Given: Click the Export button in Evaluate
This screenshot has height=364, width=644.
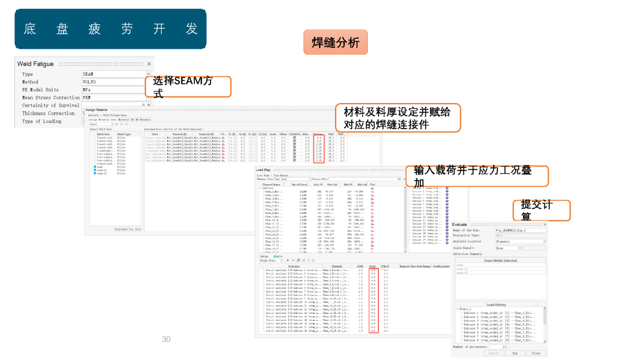Looking at the screenshot, I should click(x=494, y=353).
